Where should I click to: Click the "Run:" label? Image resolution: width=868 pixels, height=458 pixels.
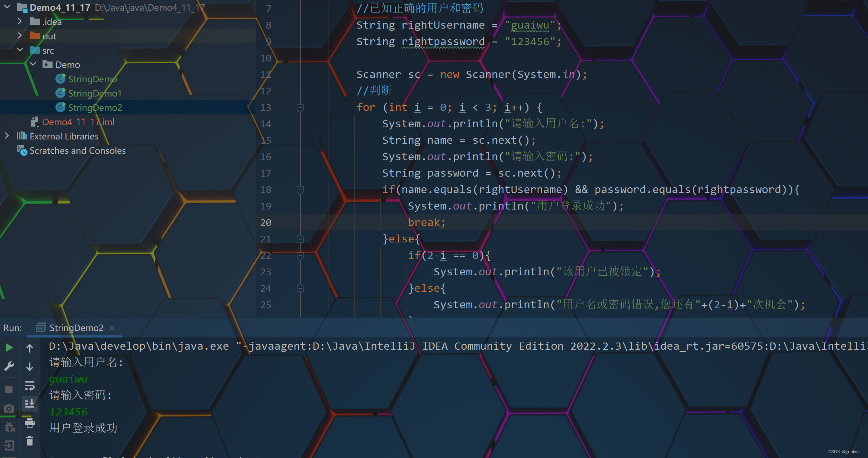coord(13,328)
